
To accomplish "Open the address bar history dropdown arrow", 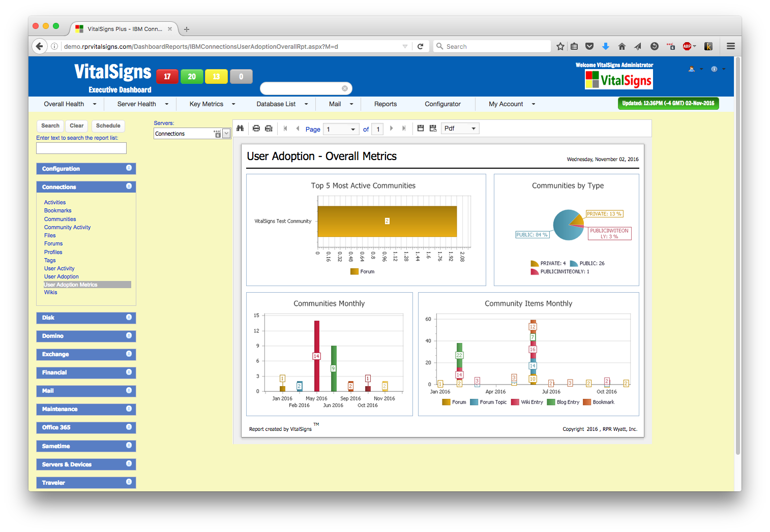I will tap(405, 46).
